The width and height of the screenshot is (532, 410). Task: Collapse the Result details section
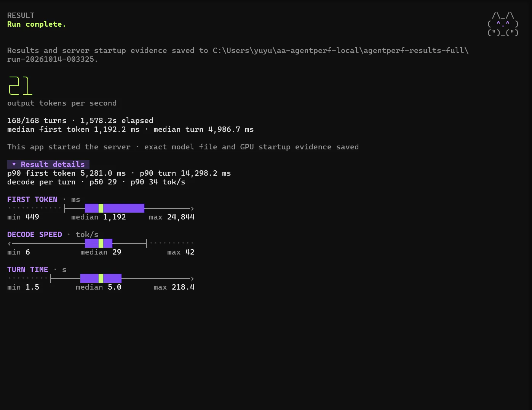tap(48, 164)
